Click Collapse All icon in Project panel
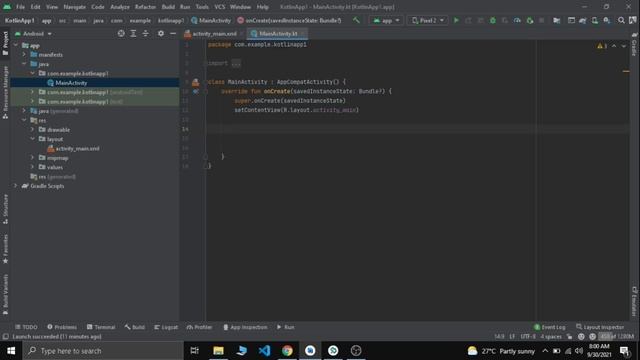 tap(145, 33)
